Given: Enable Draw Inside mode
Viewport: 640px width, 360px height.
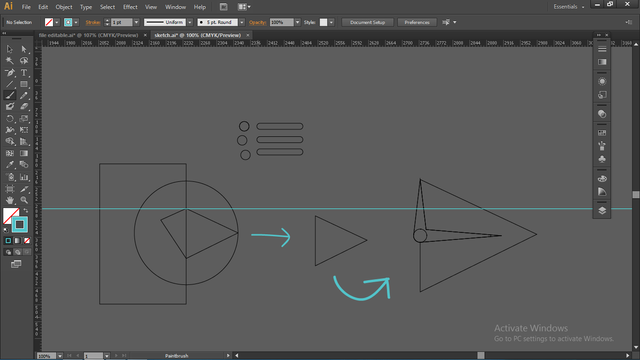Looking at the screenshot, I should tap(27, 252).
